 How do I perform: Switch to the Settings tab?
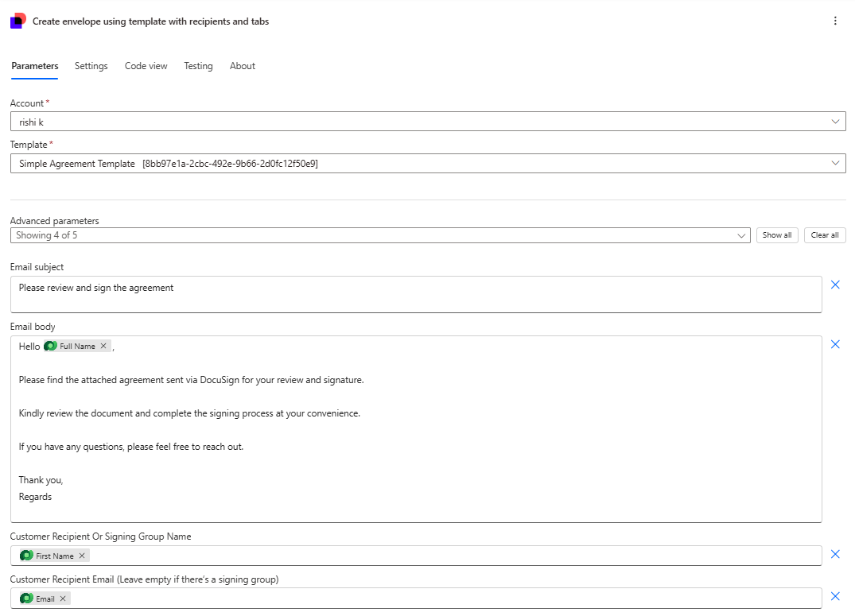tap(91, 66)
